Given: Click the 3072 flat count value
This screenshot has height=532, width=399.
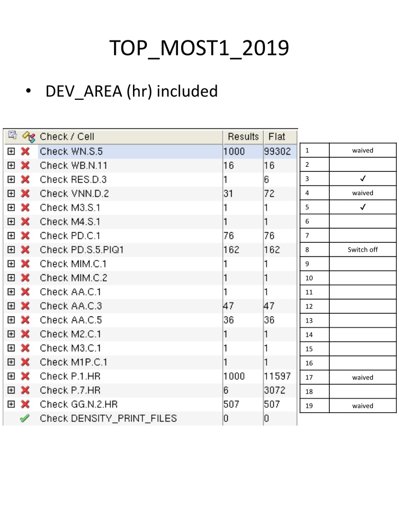Looking at the screenshot, I should [274, 390].
